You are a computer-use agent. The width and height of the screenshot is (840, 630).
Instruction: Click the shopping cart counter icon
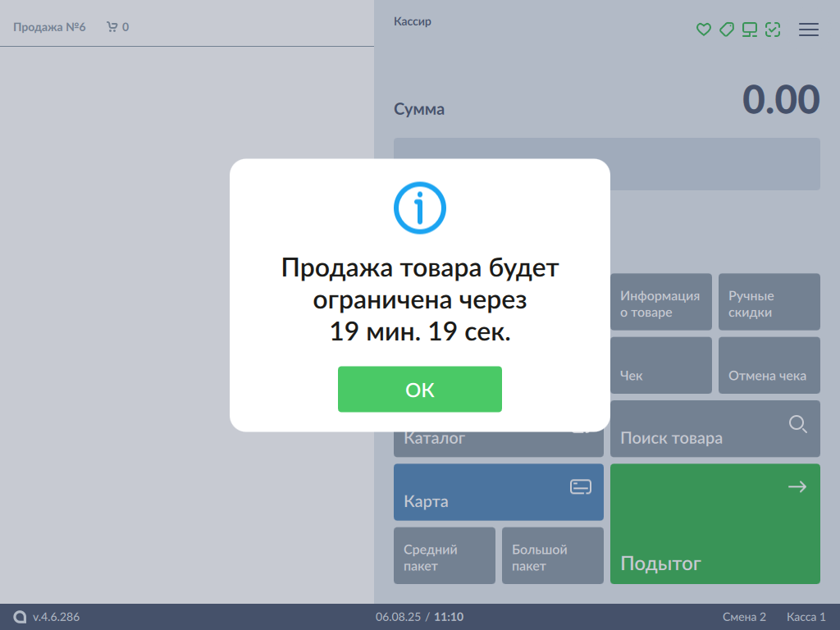pos(112,27)
